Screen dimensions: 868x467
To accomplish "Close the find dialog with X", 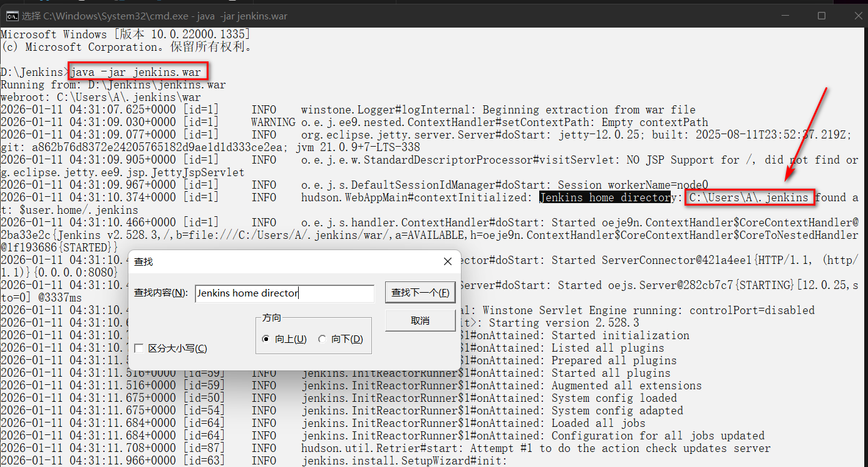I will (447, 261).
